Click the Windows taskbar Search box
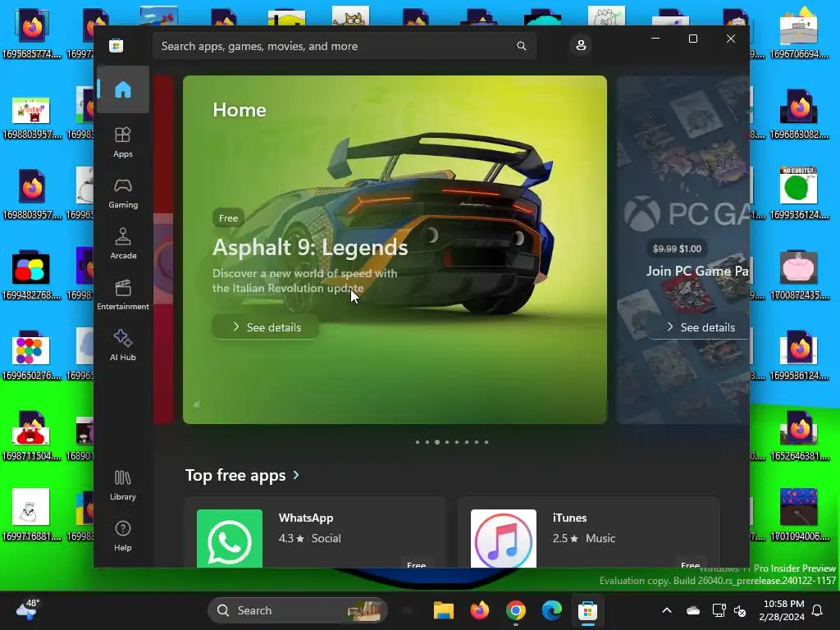840x630 pixels. pos(297,610)
